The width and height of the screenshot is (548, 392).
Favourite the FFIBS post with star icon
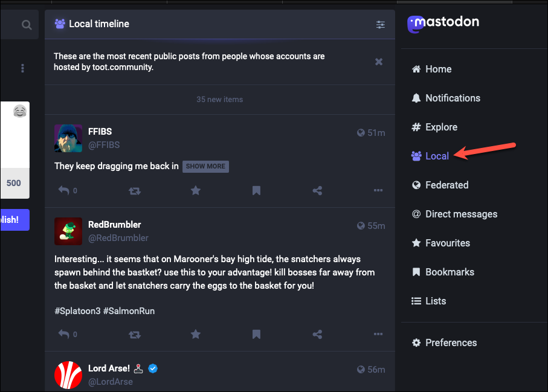[x=196, y=190]
